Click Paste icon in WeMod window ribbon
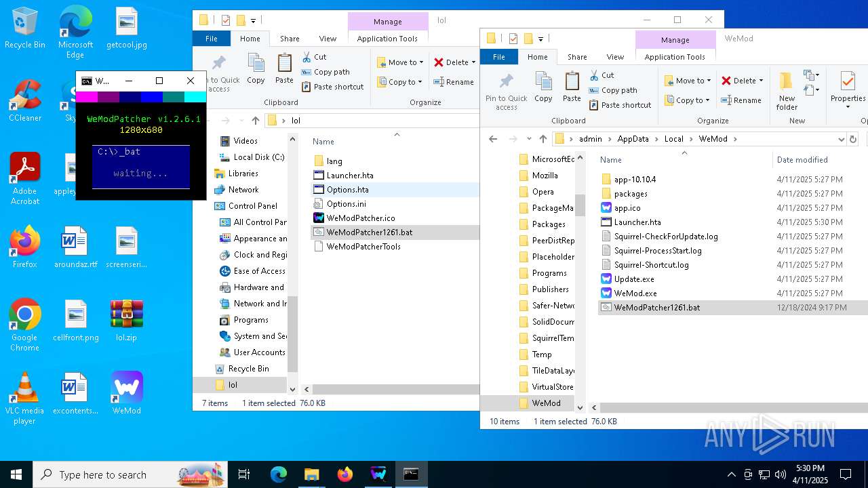Viewport: 868px width, 488px height. pyautogui.click(x=572, y=87)
